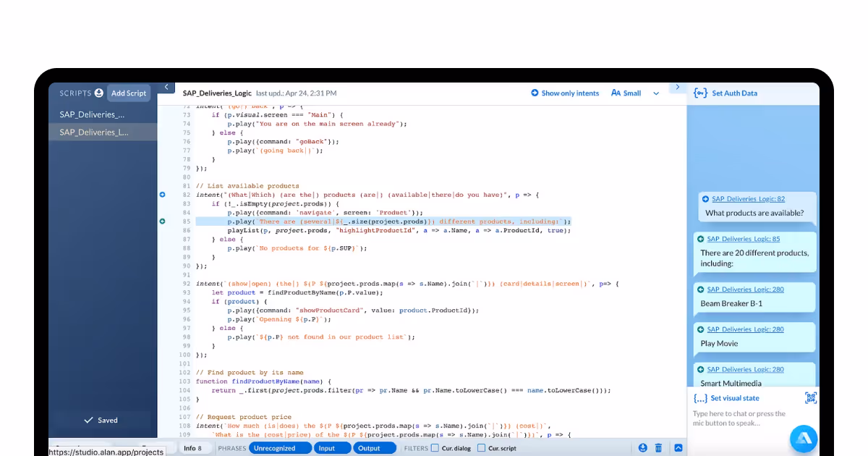Viewport: 868px width, 456px height.
Task: Open the link above Beam Breaker B-1
Action: pyautogui.click(x=747, y=289)
